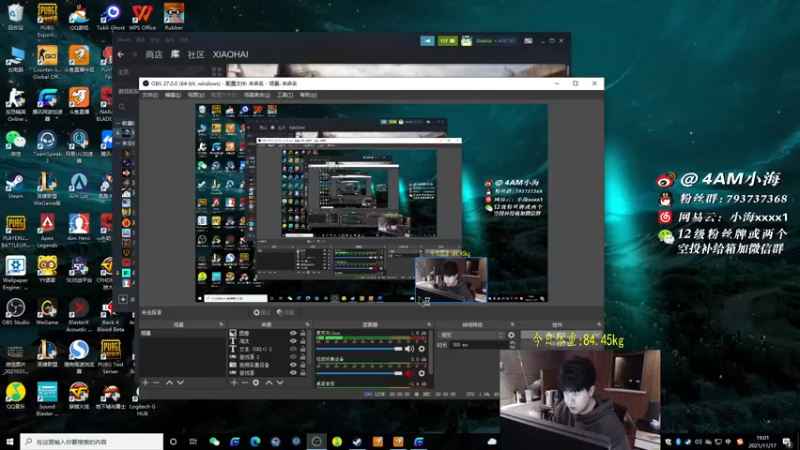Screen dimensions: 800x450
Task: Adjust muted mixer channel volume slider
Action: [x=359, y=373]
